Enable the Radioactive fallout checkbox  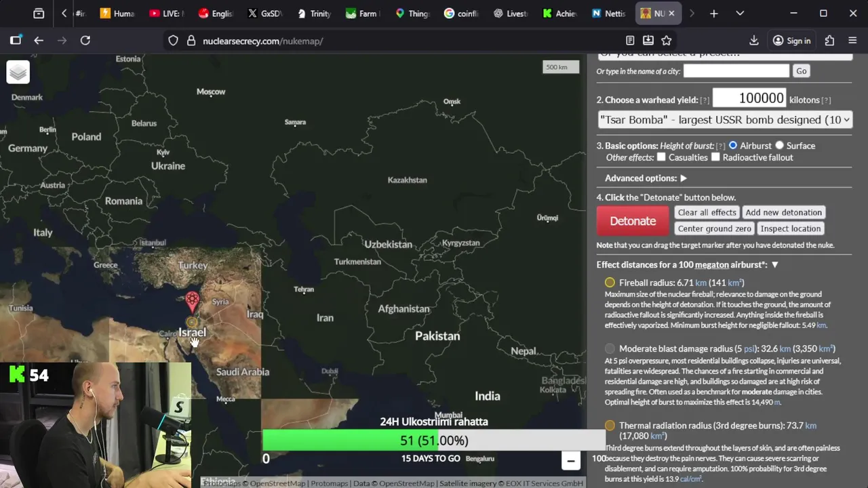point(715,157)
